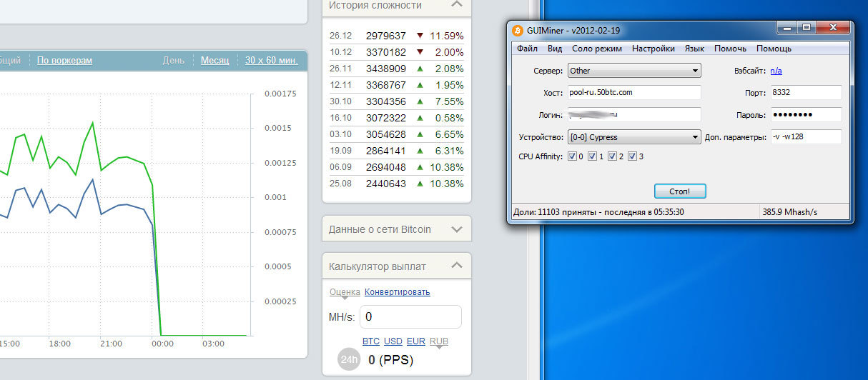Click difficulty value 3370182 for 10.12

386,52
